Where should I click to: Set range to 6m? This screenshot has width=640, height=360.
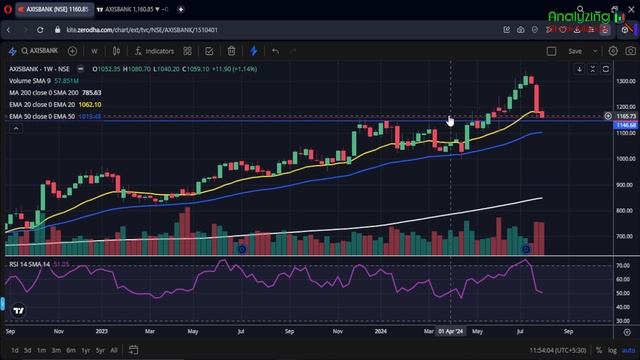[71, 350]
